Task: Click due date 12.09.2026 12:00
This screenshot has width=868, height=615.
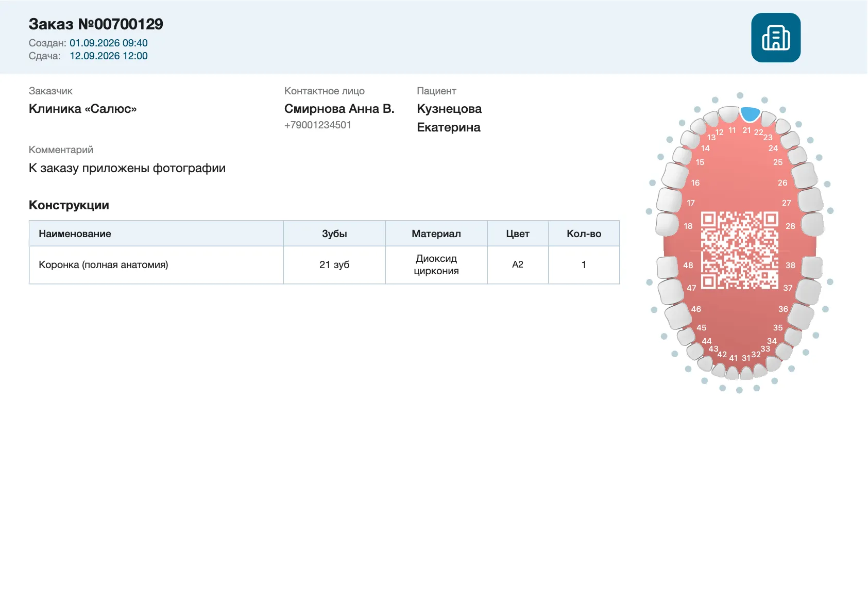Action: pos(109,56)
